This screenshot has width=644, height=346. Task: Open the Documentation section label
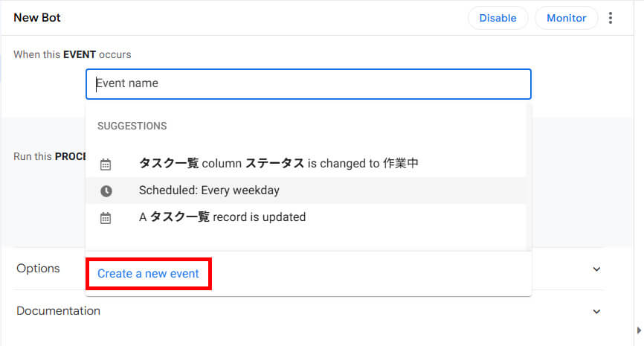coord(58,311)
